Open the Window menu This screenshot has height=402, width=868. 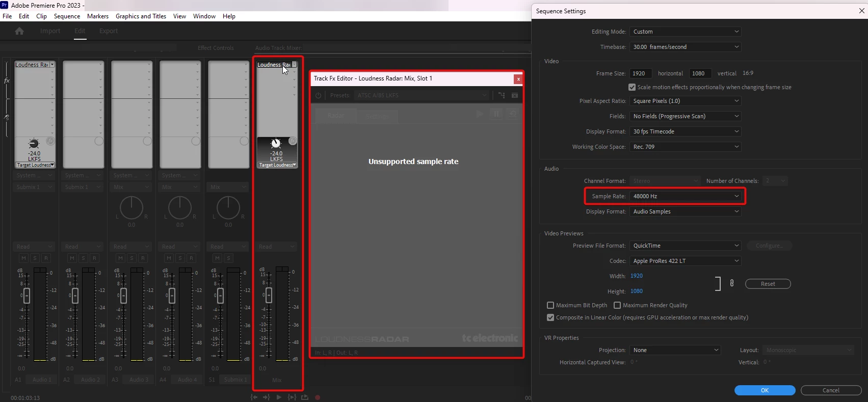[x=204, y=16]
